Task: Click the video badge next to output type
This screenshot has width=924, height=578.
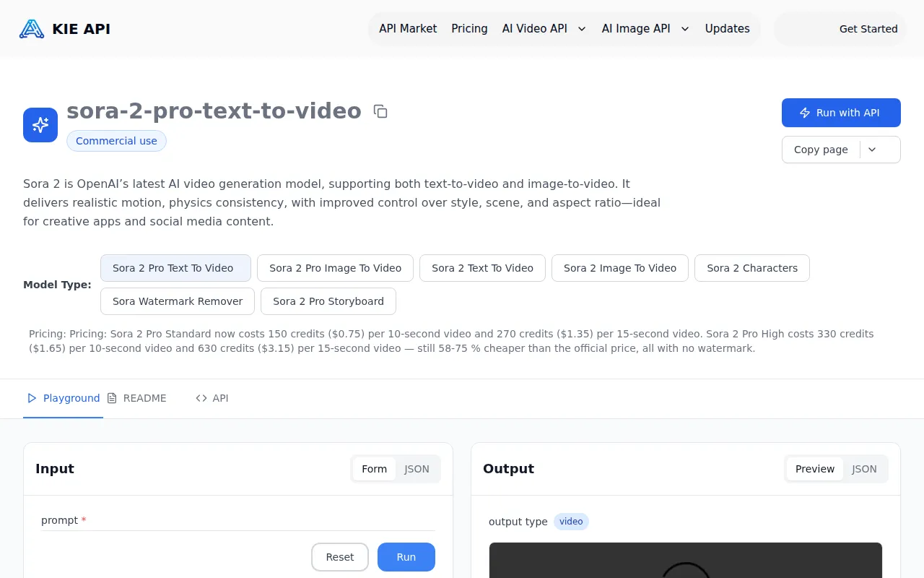Action: click(571, 521)
